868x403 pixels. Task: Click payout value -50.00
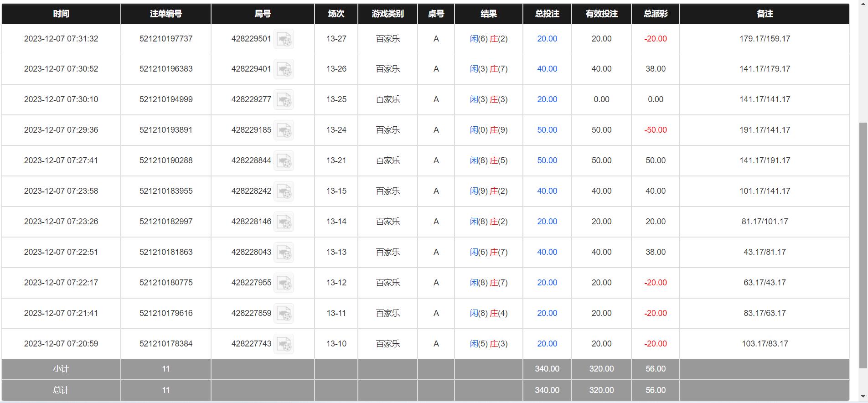coord(656,130)
